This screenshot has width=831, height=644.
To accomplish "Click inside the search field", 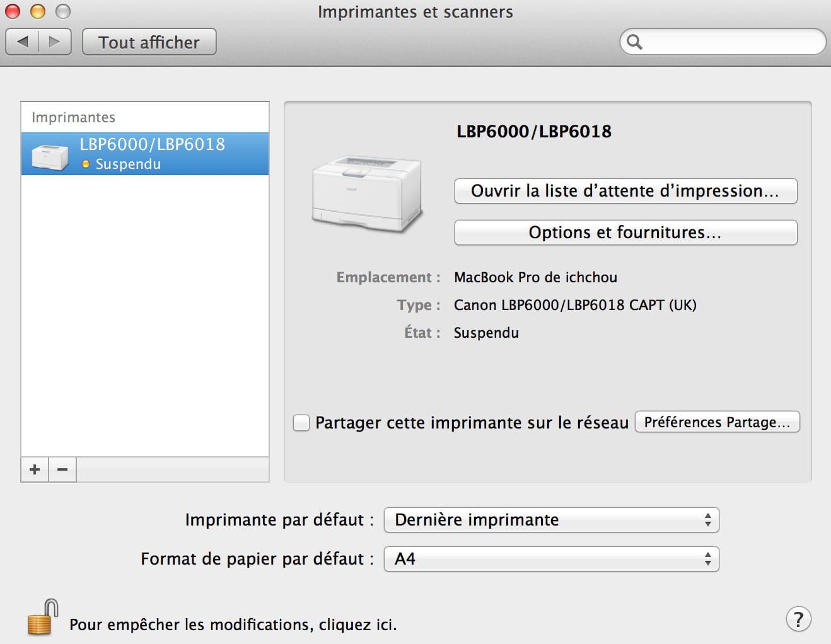I will [x=731, y=42].
